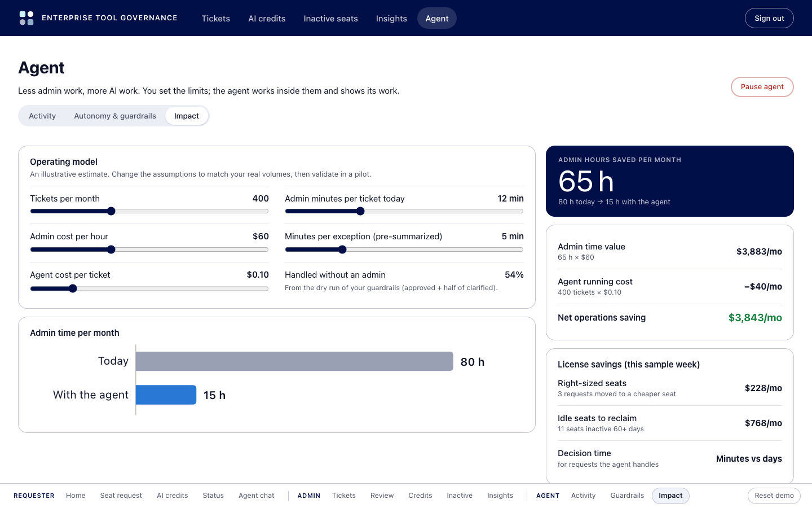Sign out of the application
The image size is (812, 508).
click(x=769, y=18)
